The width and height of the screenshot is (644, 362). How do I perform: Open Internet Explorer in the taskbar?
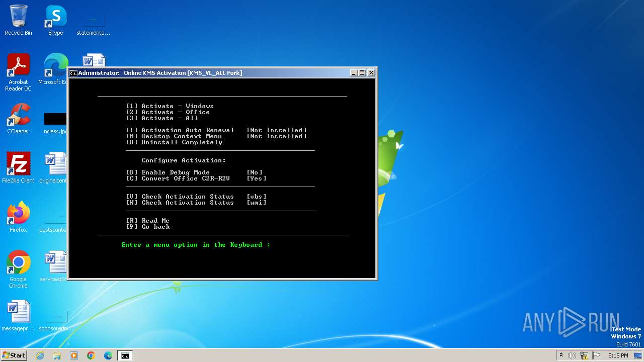40,355
